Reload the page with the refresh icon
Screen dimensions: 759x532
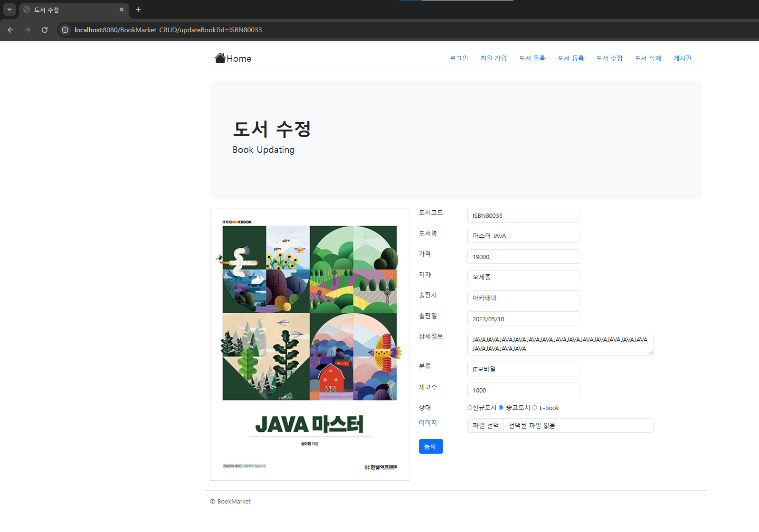(x=45, y=30)
